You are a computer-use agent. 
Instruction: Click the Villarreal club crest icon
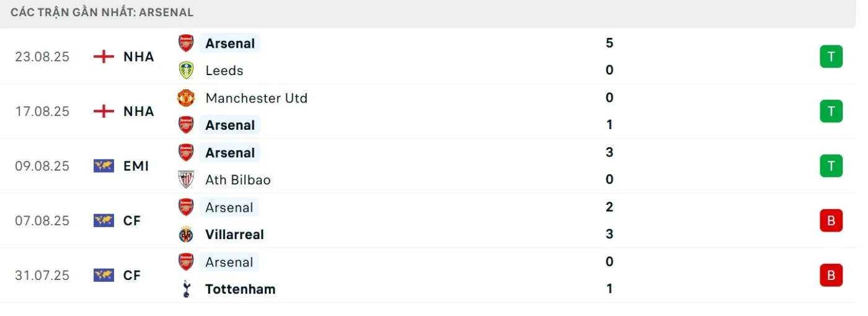point(186,235)
